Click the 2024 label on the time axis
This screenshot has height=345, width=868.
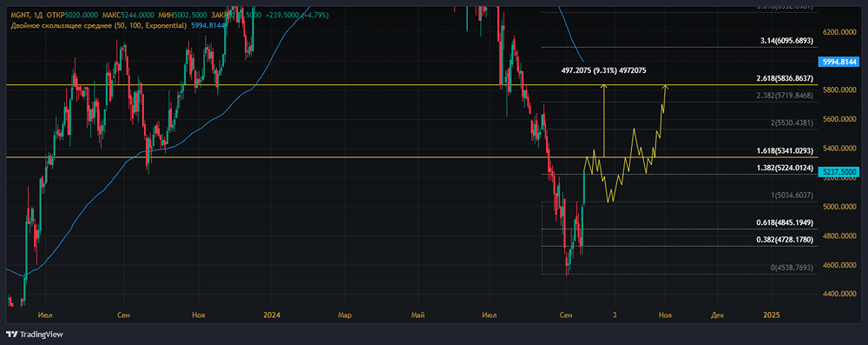(x=272, y=315)
